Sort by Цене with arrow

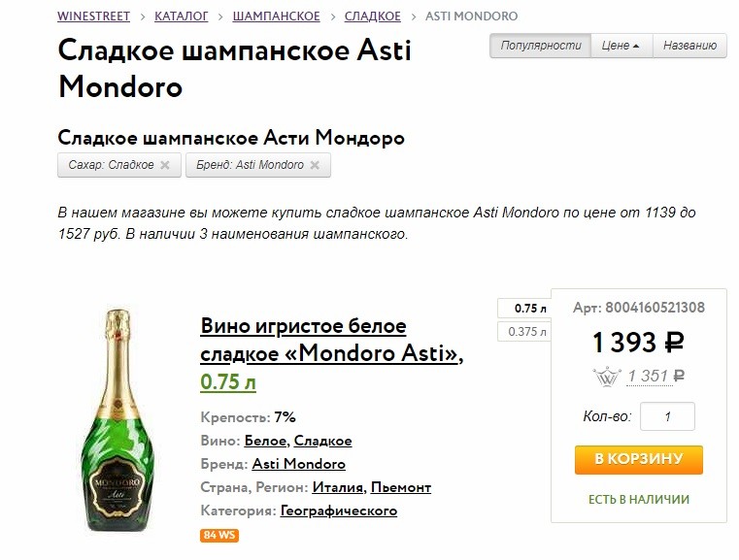pyautogui.click(x=621, y=46)
